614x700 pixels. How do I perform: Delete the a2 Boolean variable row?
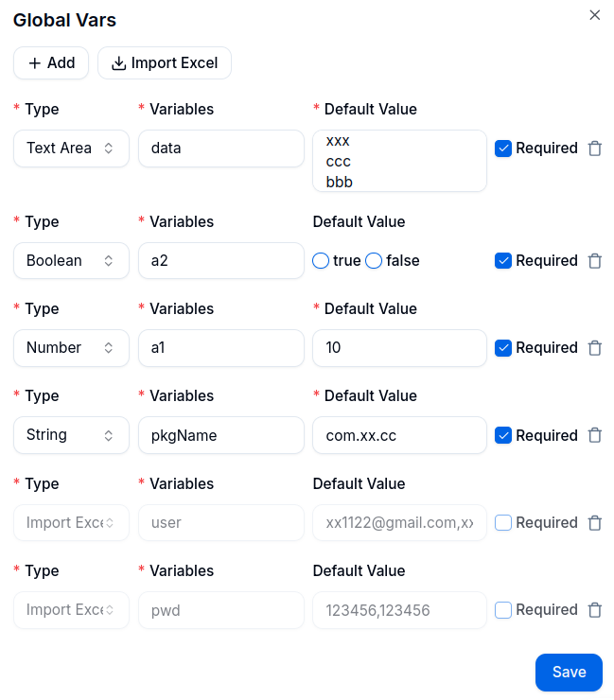pyautogui.click(x=595, y=261)
